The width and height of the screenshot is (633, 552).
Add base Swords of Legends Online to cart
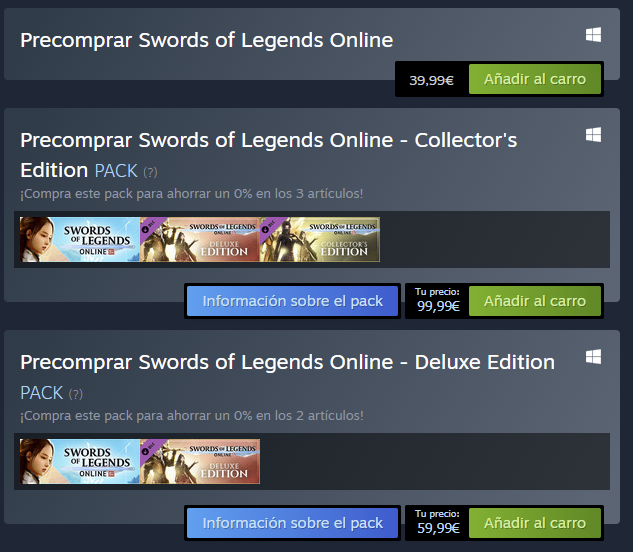pyautogui.click(x=535, y=79)
